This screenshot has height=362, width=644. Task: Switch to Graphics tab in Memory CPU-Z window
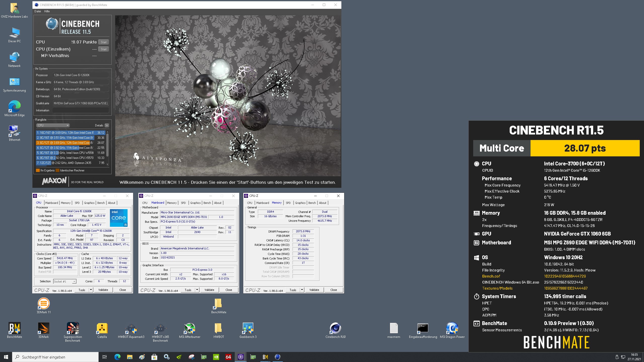(300, 203)
